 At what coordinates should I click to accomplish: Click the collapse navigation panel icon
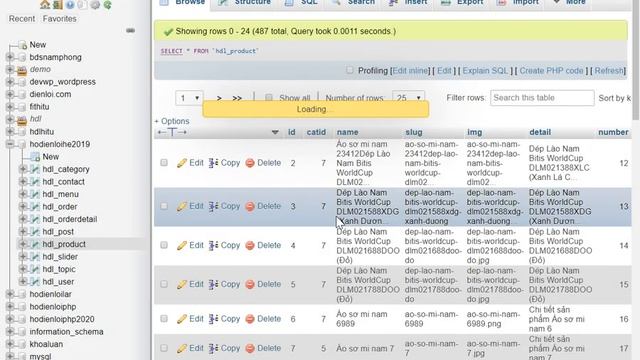(x=130, y=31)
